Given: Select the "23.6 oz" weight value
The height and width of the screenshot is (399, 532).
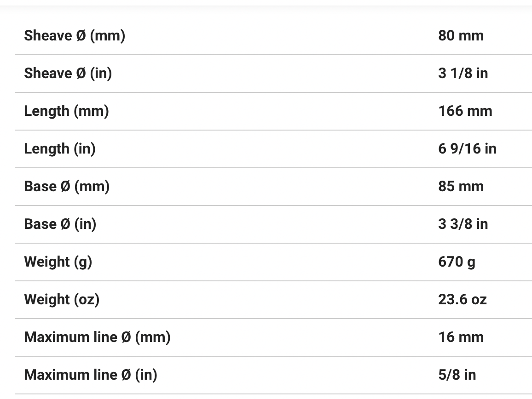Looking at the screenshot, I should point(462,299).
